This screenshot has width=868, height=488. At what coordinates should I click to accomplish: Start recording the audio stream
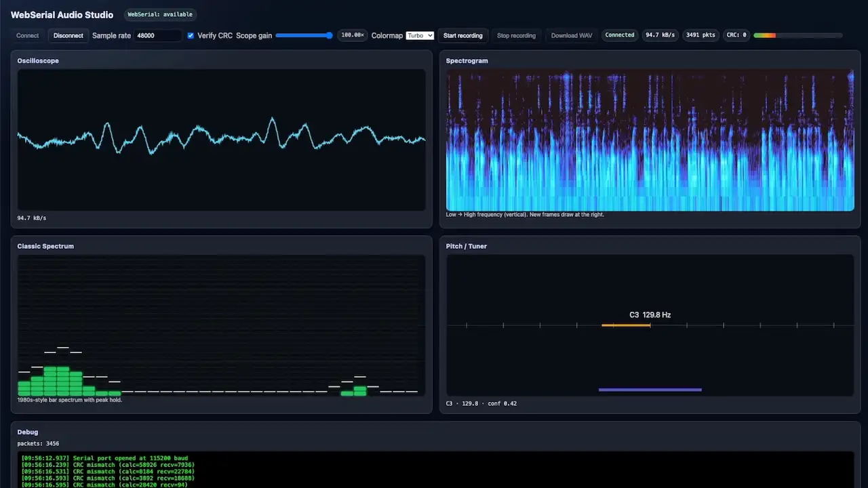tap(462, 35)
